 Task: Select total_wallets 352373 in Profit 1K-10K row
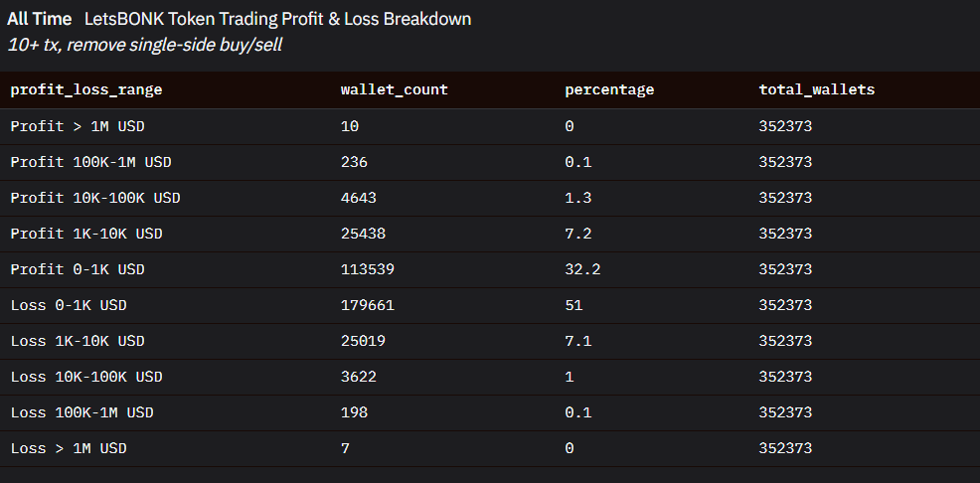pos(785,234)
